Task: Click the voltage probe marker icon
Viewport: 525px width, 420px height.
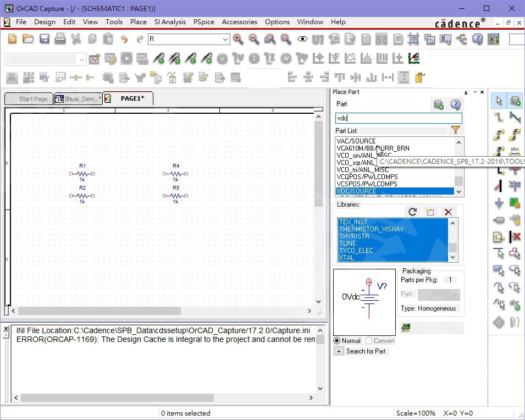Action: coord(158,59)
